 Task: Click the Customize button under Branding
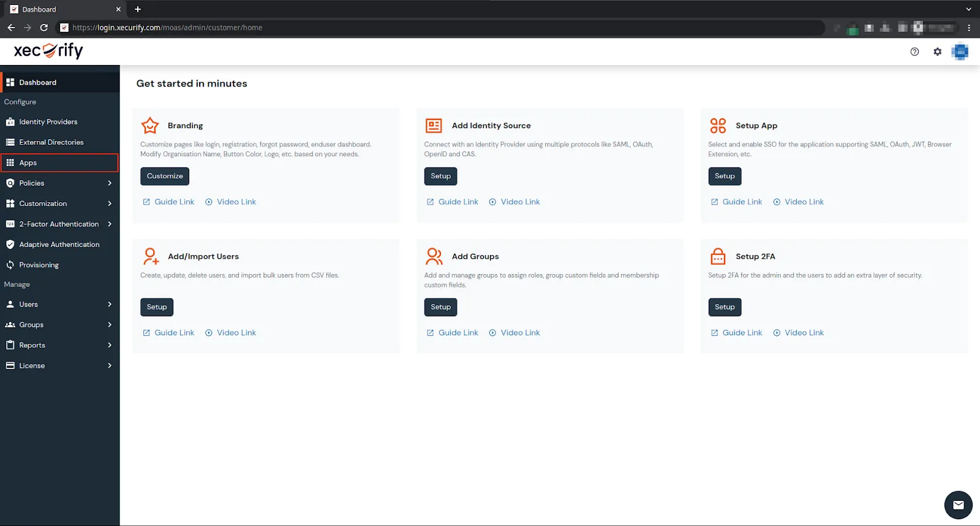[x=165, y=176]
